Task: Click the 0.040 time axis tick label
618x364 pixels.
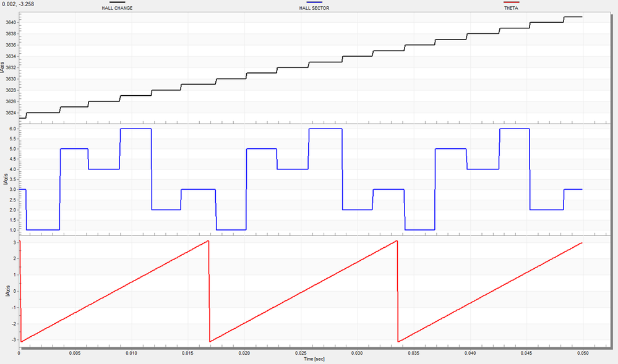Action: point(470,353)
